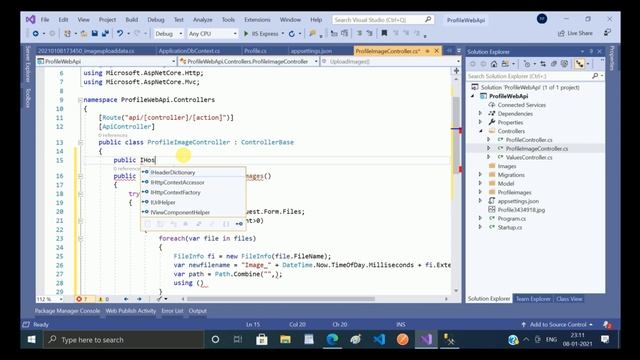This screenshot has height=360, width=640.
Task: Expand the Dependencies node
Action: tap(480, 113)
